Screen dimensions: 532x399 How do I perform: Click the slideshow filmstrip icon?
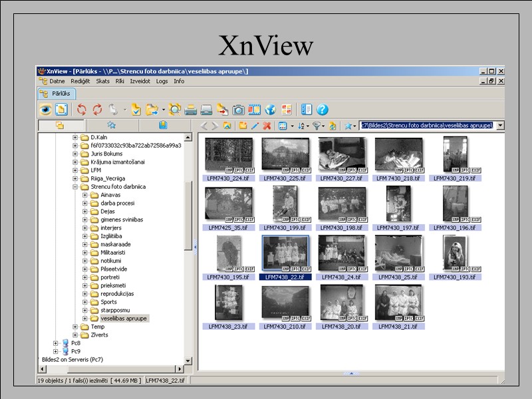tap(254, 110)
